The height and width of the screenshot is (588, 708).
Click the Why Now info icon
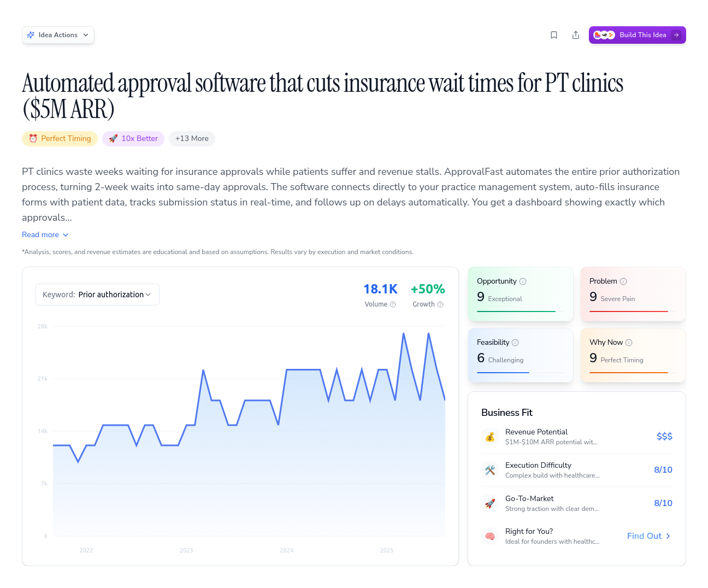click(629, 342)
